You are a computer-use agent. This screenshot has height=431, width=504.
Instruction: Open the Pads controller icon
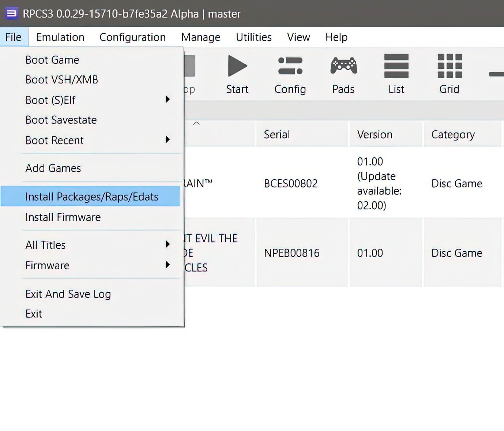coord(343,66)
